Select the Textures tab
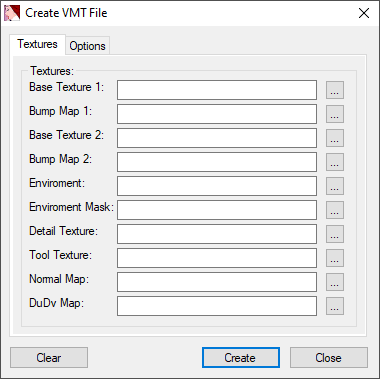 coord(37,44)
